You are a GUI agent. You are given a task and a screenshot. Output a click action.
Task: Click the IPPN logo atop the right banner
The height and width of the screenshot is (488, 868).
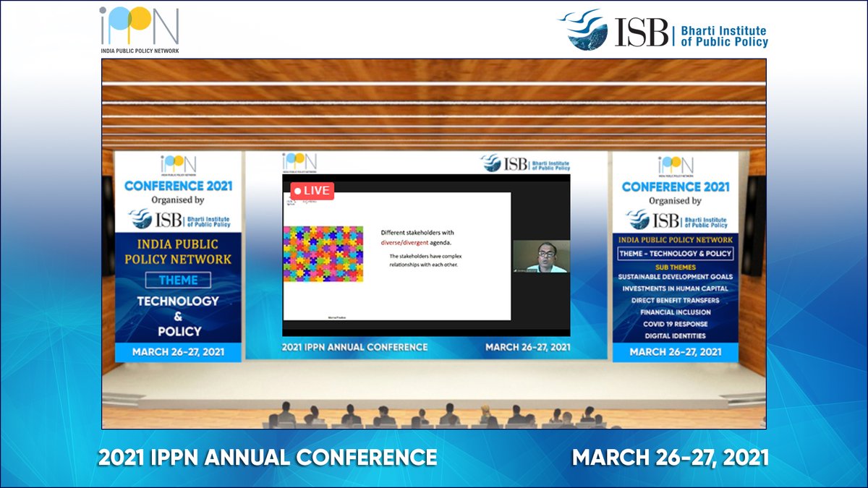click(676, 166)
